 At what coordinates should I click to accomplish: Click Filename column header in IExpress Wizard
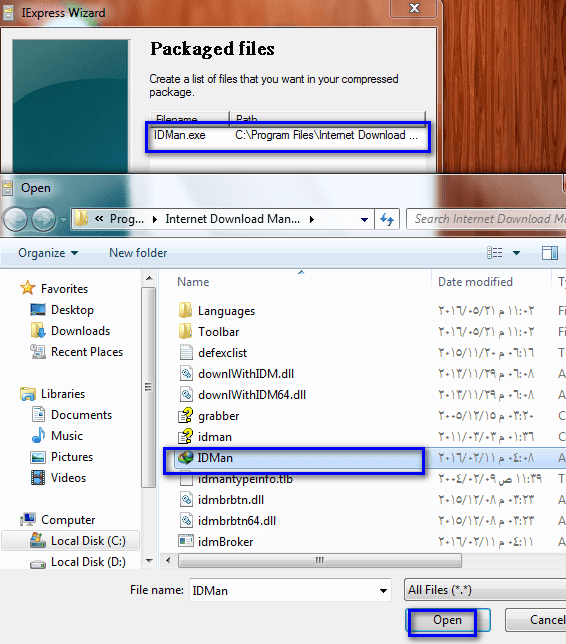pos(189,118)
